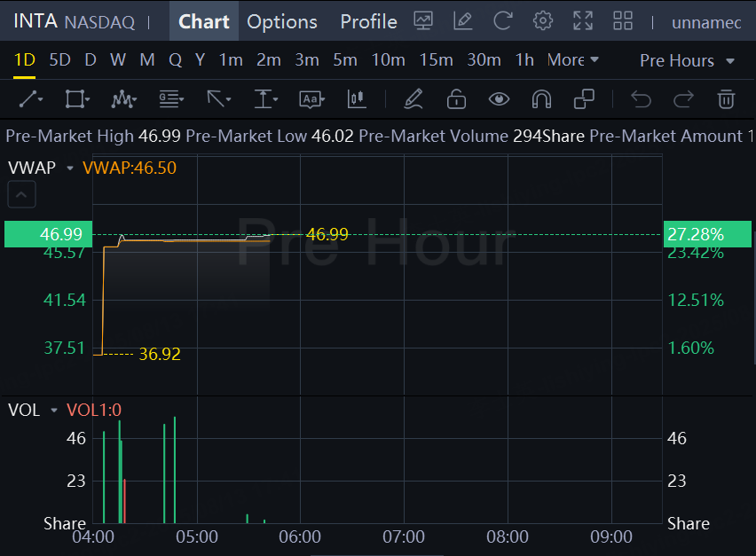Select the 2m interval
This screenshot has height=556, width=756.
coord(269,60)
